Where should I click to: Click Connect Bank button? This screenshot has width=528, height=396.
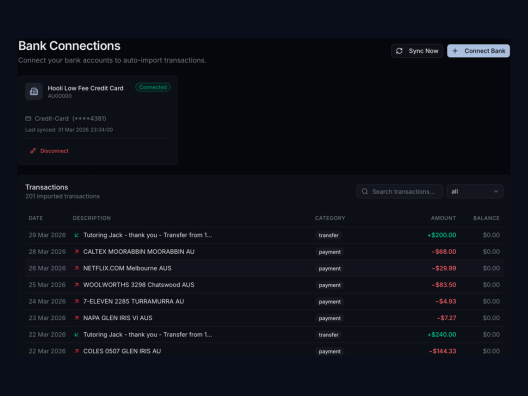[478, 51]
